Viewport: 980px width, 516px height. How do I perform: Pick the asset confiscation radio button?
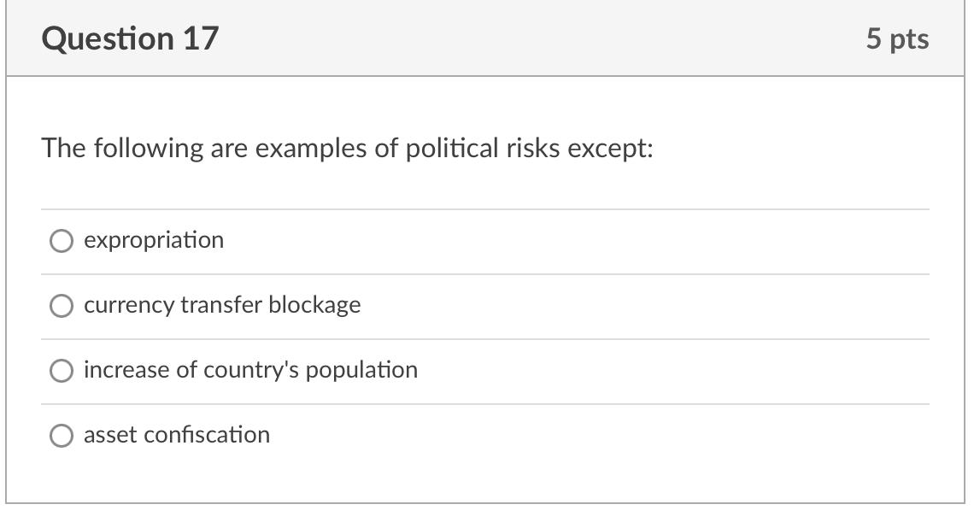(61, 436)
